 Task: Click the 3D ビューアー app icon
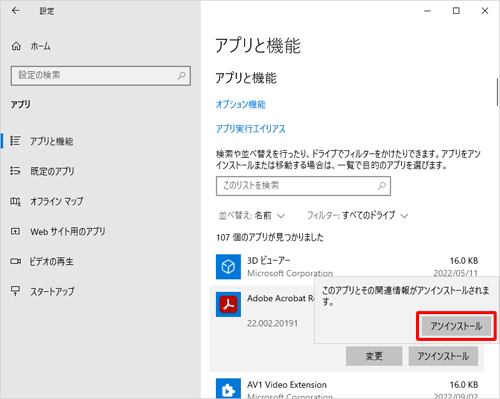(x=228, y=267)
